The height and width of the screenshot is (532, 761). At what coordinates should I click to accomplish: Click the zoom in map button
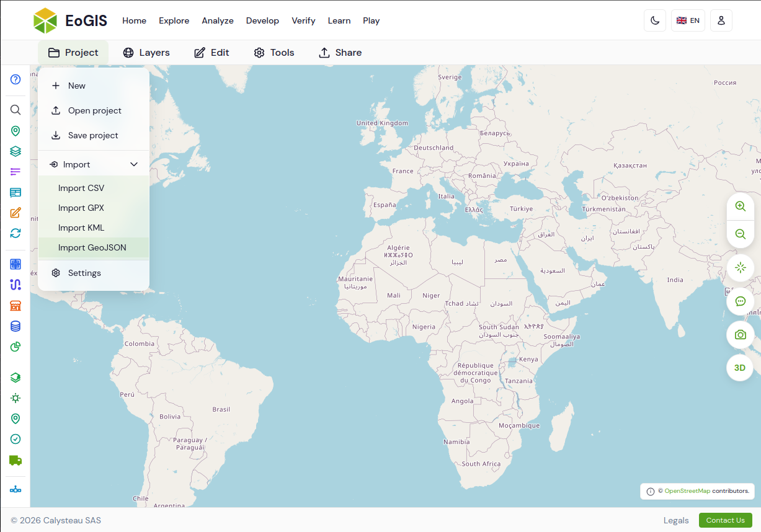740,206
